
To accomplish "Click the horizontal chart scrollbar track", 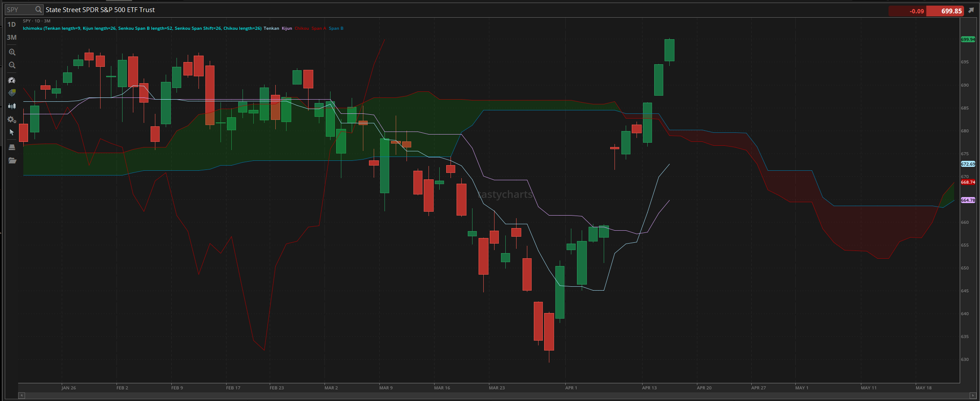I will click(x=497, y=395).
